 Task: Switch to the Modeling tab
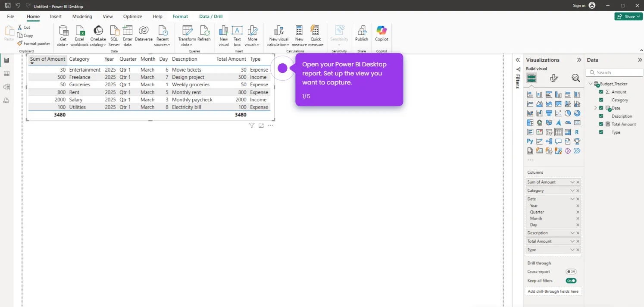[x=82, y=16]
